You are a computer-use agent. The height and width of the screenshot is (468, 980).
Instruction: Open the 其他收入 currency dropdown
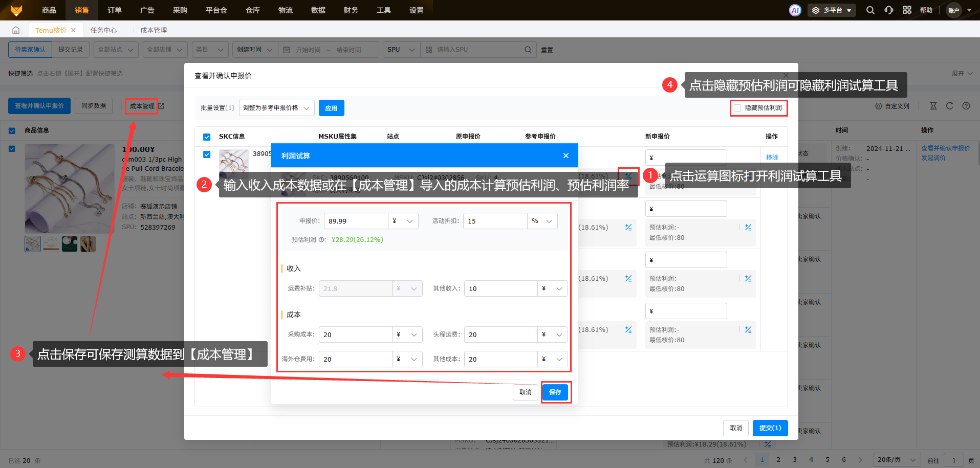[553, 288]
